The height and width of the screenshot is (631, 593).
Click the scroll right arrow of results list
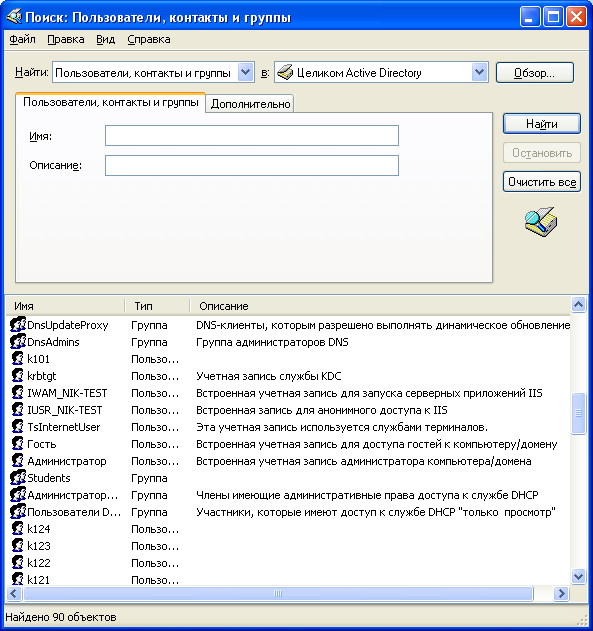[561, 593]
